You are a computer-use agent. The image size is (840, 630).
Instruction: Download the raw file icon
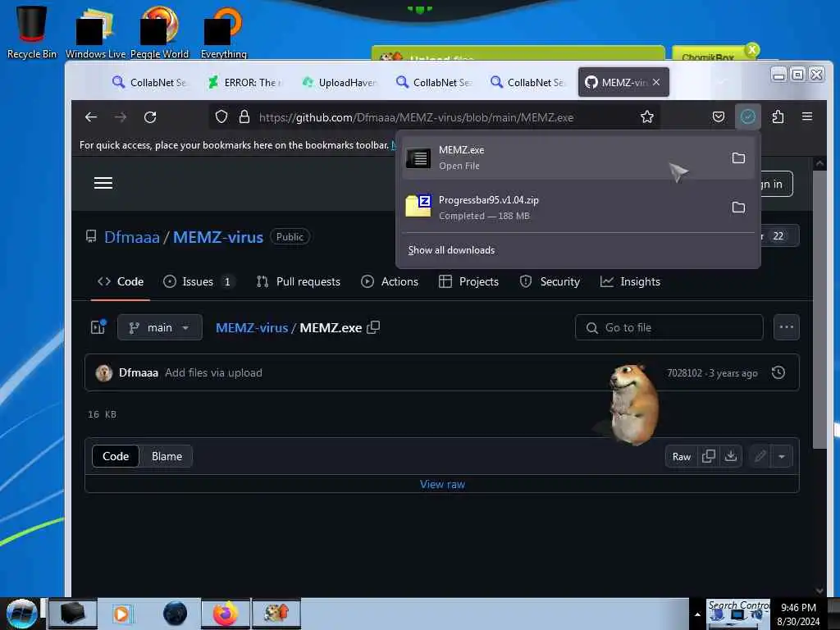(x=731, y=456)
